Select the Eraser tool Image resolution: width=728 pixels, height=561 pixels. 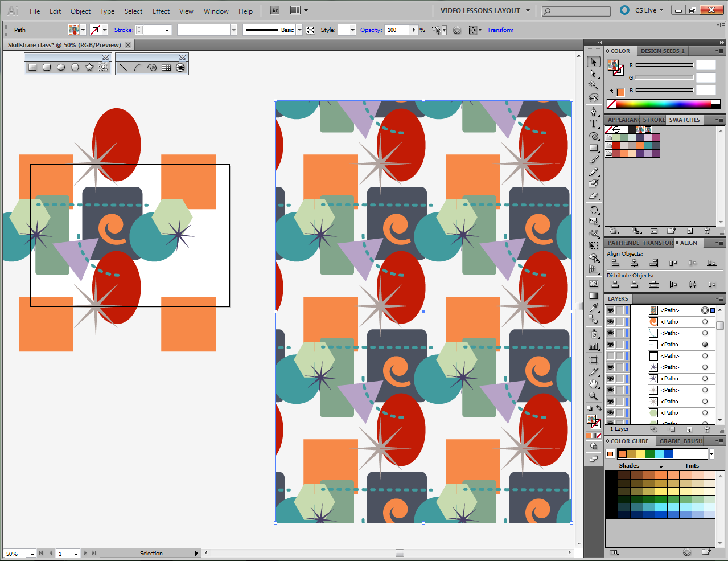tap(594, 196)
